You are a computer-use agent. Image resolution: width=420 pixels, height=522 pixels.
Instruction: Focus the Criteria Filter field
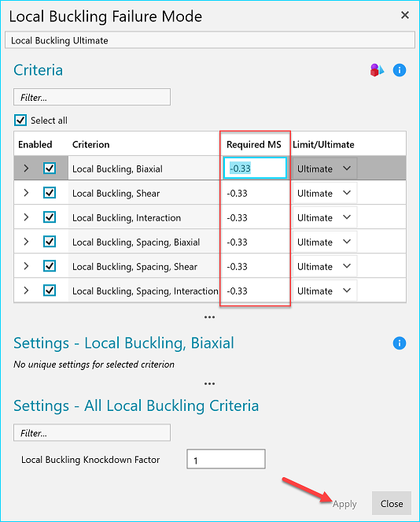(92, 97)
